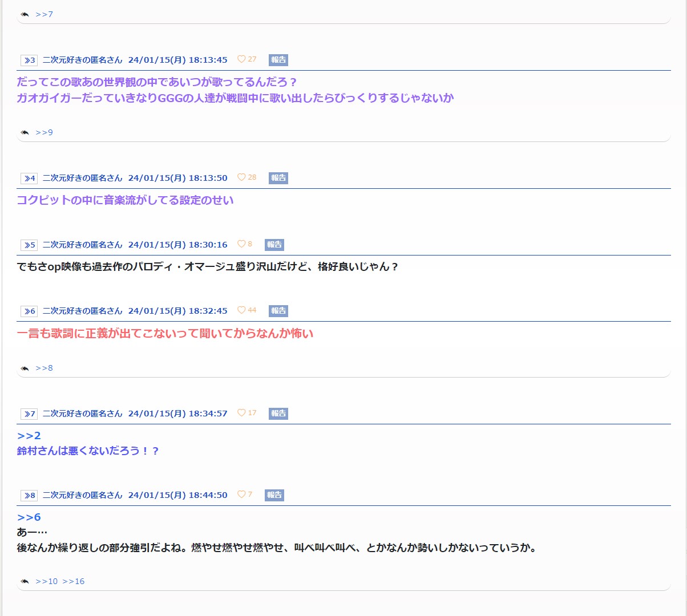Like post 8 with the heart icon
Screen dimensions: 687x616
tap(241, 495)
